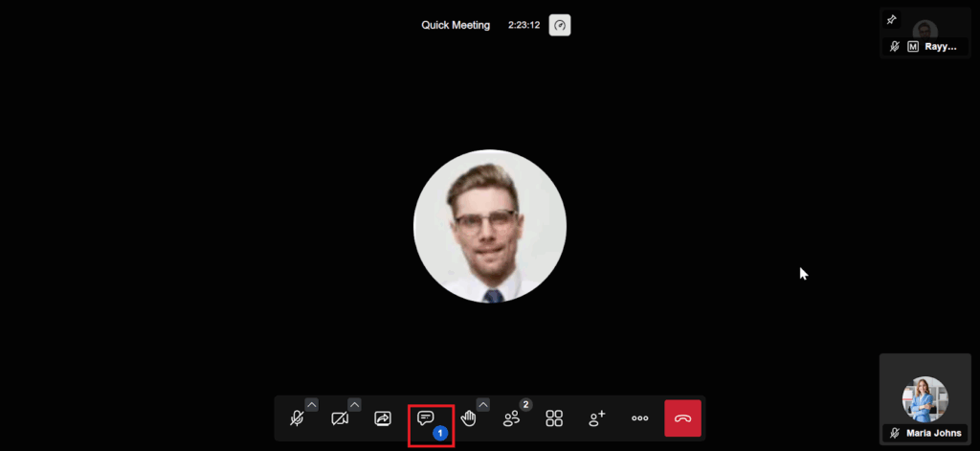The image size is (980, 451).
Task: Expand microphone audio options arrow
Action: (312, 404)
